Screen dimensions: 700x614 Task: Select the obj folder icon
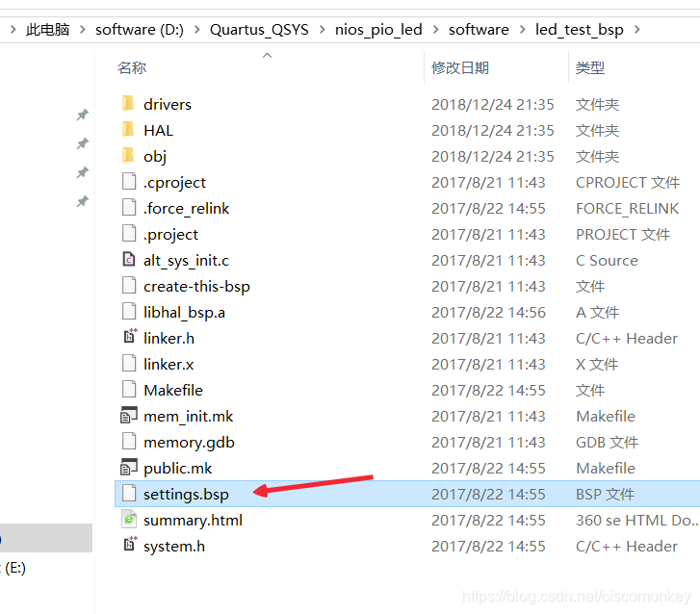128,155
